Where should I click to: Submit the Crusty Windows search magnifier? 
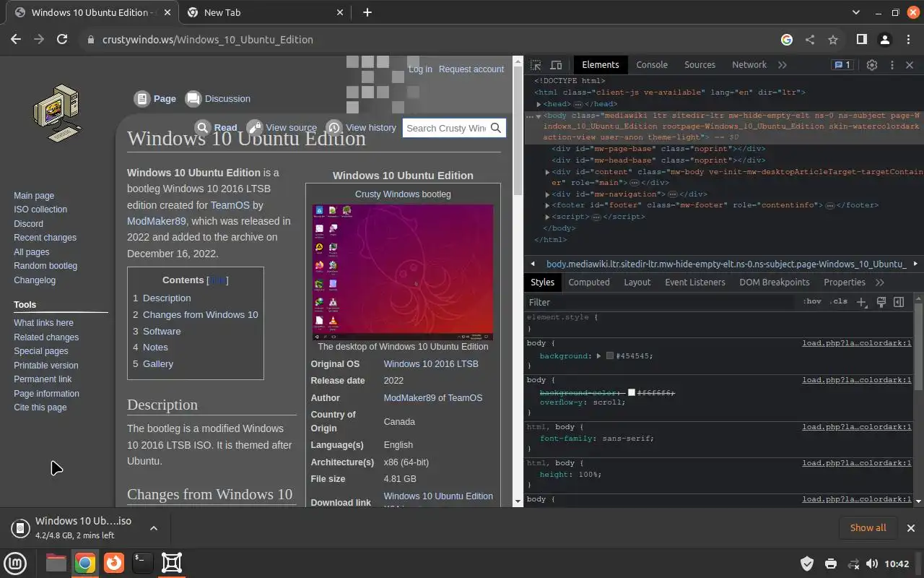(x=496, y=128)
